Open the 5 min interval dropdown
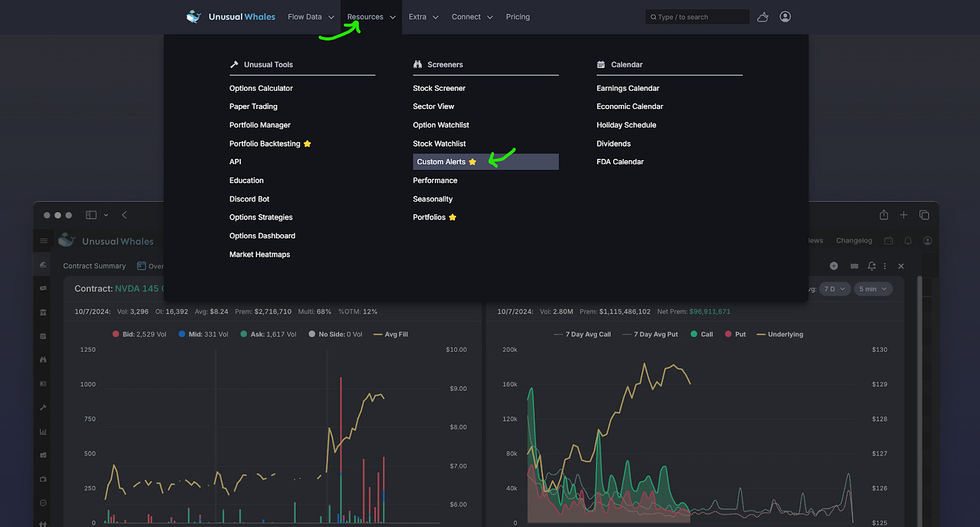 pyautogui.click(x=873, y=289)
